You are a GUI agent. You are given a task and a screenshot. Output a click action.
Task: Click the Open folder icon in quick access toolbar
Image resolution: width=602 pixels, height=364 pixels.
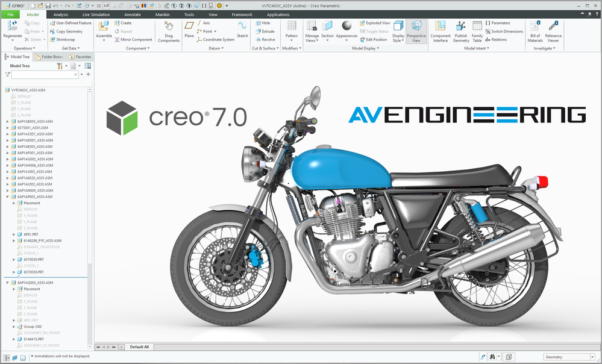[40, 6]
